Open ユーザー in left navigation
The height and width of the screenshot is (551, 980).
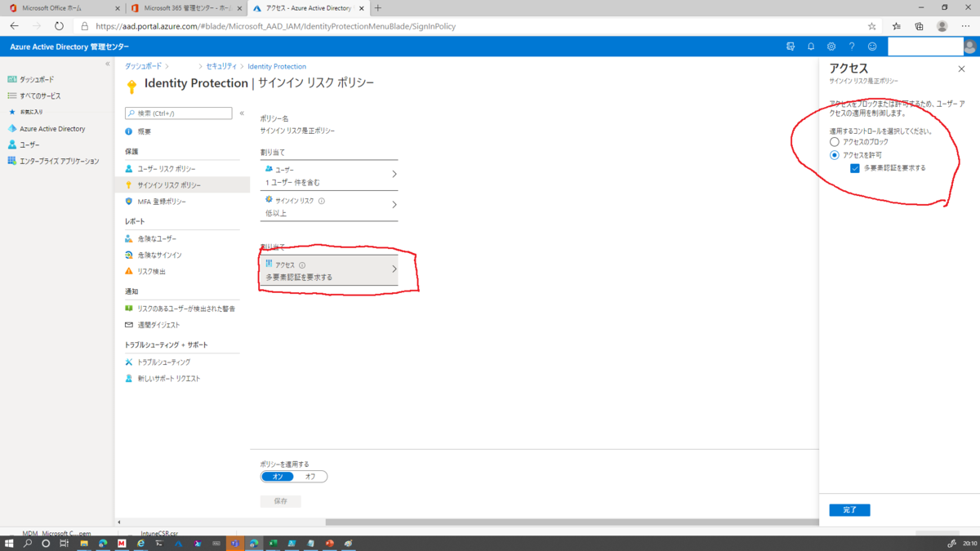point(29,144)
